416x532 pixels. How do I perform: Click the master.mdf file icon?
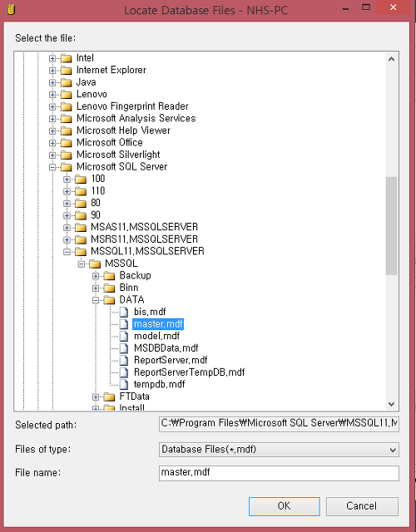[124, 324]
